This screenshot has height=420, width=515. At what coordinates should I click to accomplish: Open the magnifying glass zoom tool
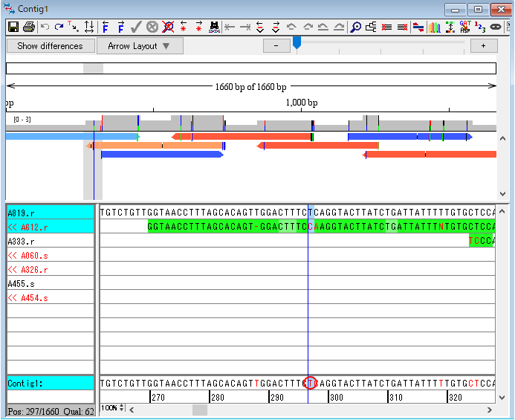pyautogui.click(x=355, y=27)
